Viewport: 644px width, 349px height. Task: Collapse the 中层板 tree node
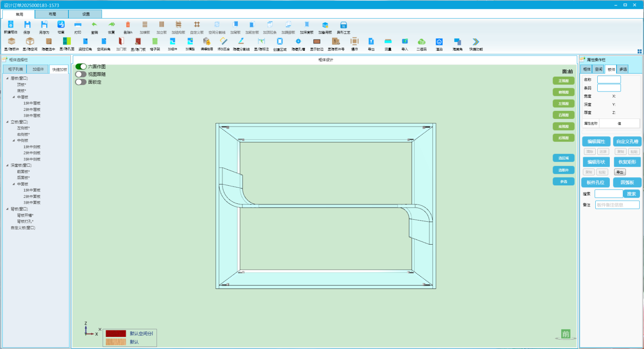(x=14, y=97)
